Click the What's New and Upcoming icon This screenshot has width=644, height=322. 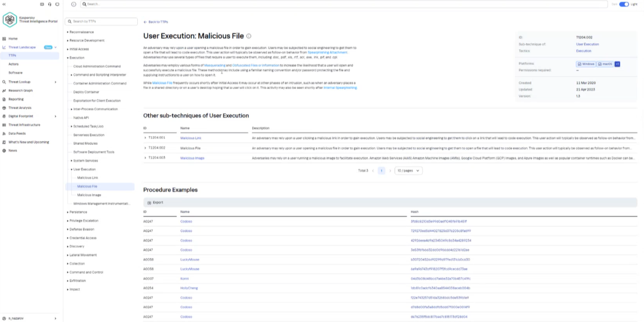pos(4,142)
